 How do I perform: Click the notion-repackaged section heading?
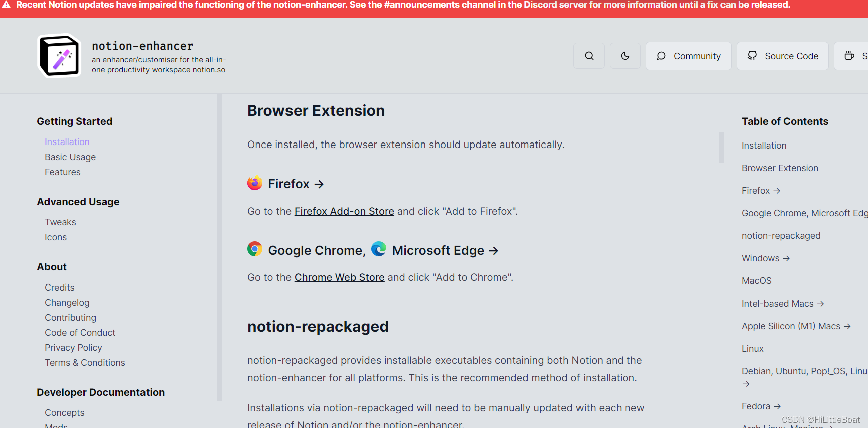tap(318, 326)
